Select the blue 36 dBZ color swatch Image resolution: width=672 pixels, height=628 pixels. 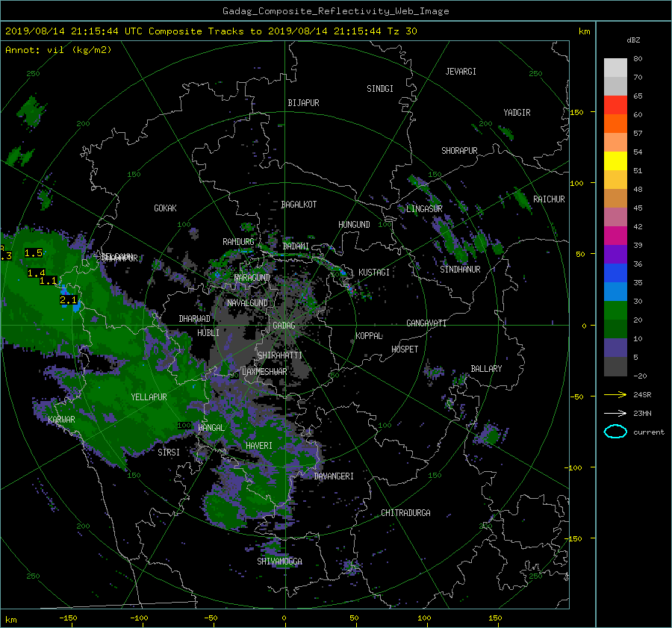click(x=615, y=273)
